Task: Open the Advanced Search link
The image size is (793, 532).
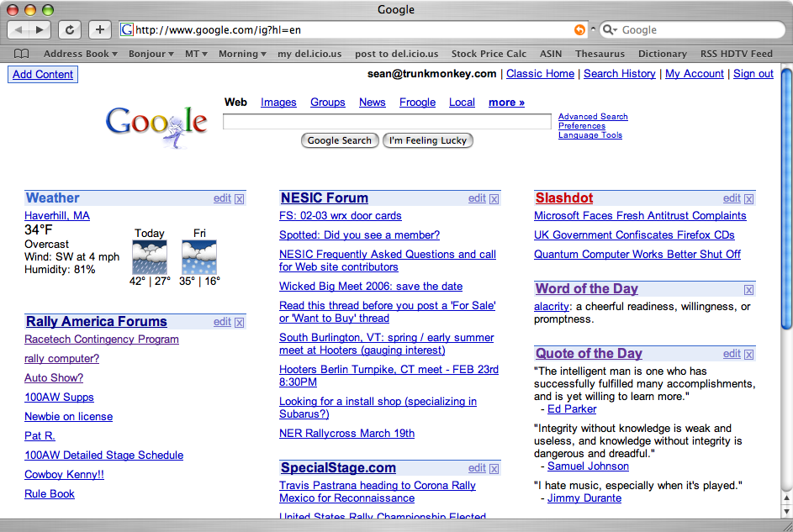Action: (x=593, y=116)
